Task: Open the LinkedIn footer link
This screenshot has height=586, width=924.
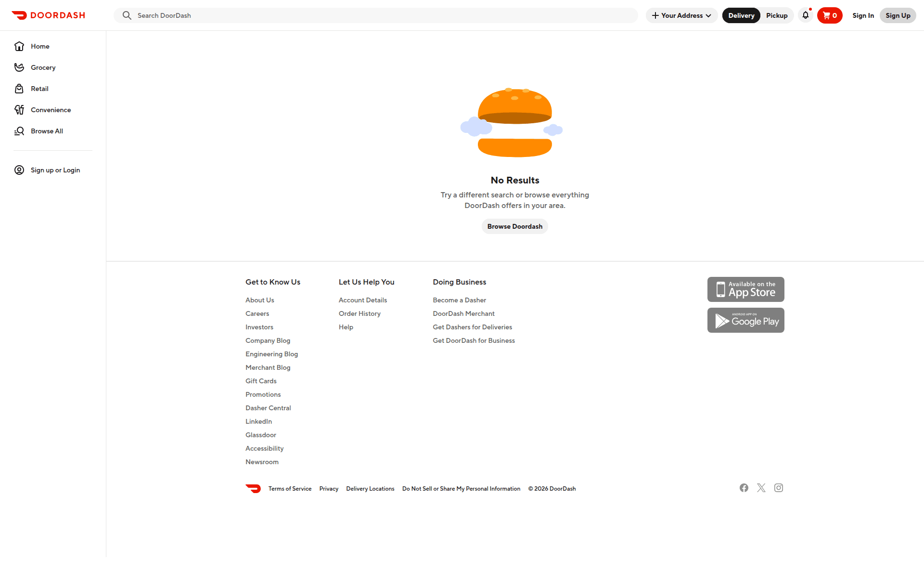Action: pos(258,421)
